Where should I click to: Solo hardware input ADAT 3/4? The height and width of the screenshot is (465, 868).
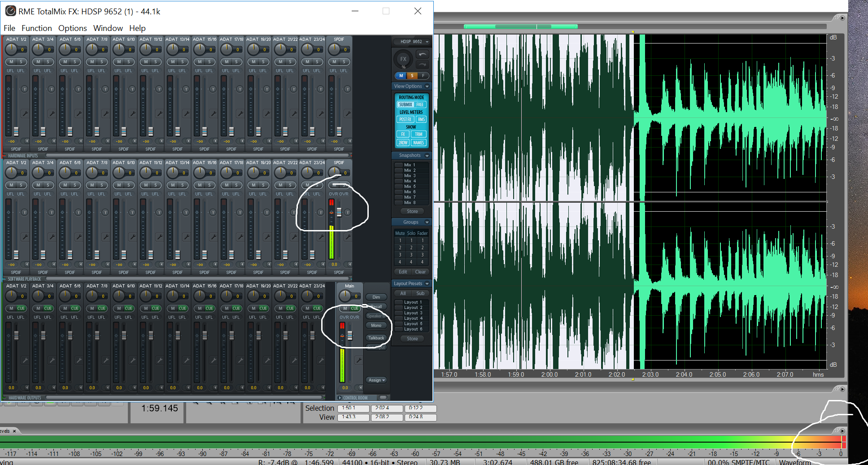48,62
